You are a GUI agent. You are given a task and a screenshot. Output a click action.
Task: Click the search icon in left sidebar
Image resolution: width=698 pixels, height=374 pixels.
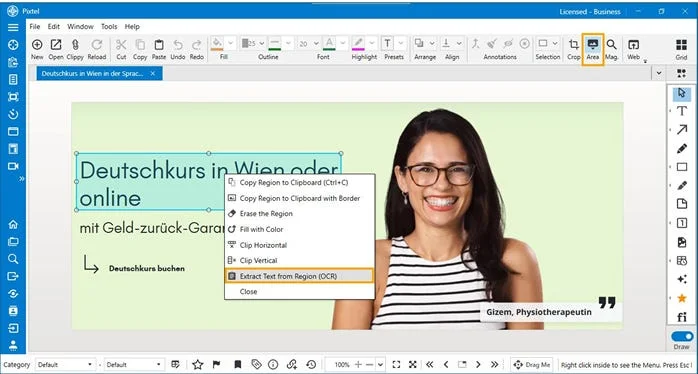click(x=13, y=259)
